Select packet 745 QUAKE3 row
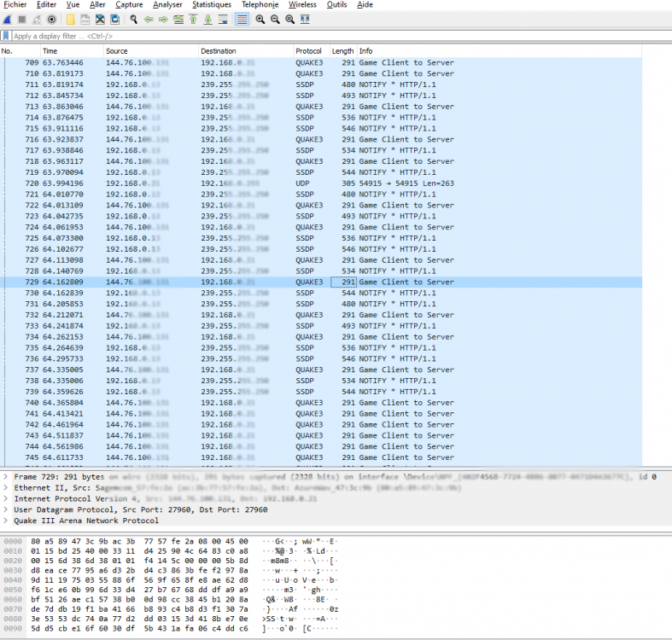 [x=321, y=457]
